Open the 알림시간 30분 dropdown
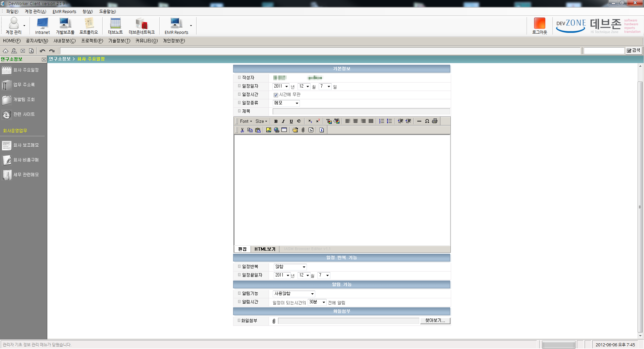 pyautogui.click(x=317, y=302)
